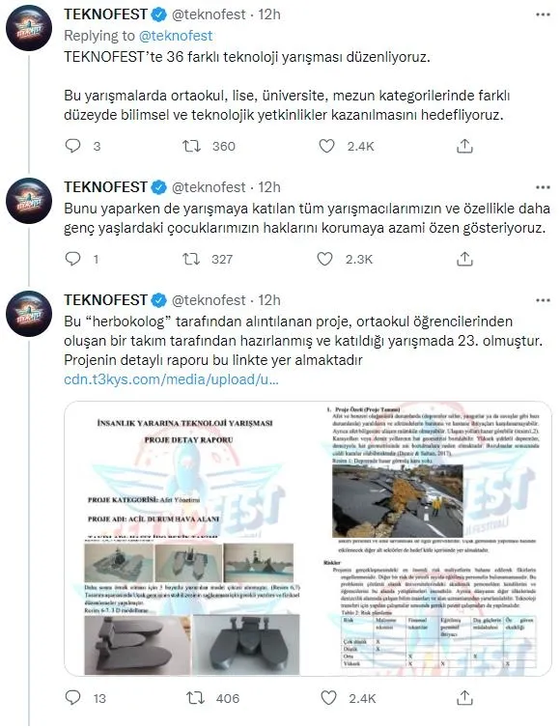Click reply icon on the 36 farklı teknoloji tweet
Viewport: 560px width, 728px height.
pyautogui.click(x=73, y=146)
